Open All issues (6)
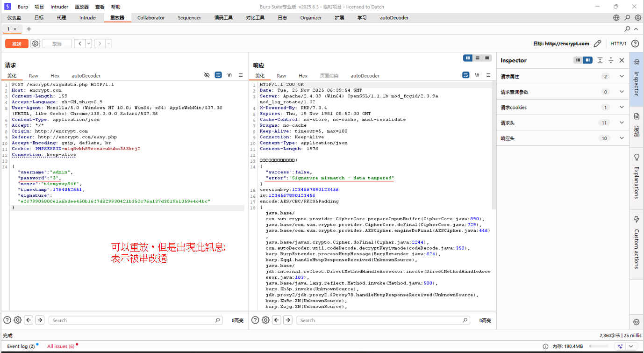The height and width of the screenshot is (353, 644). [x=61, y=346]
